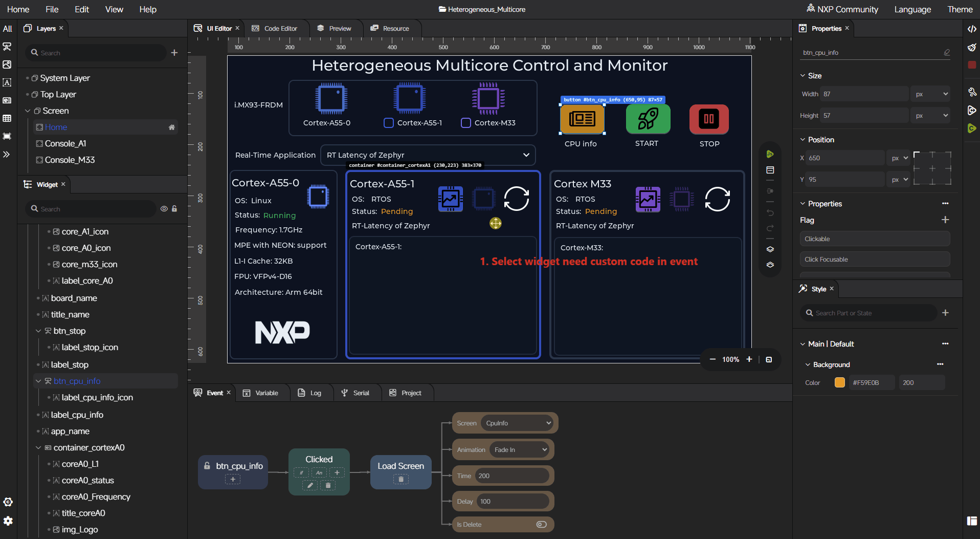Click the table widget icon in left sidebar
Image resolution: width=980 pixels, height=539 pixels.
7,118
